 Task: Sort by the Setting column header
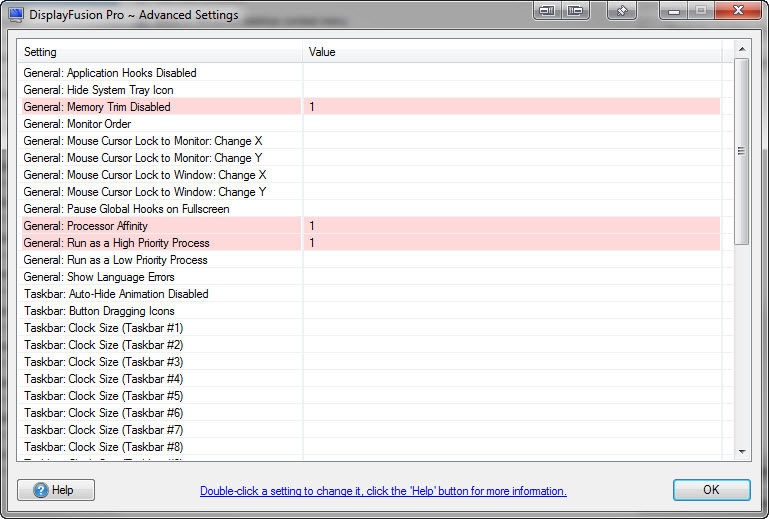tap(160, 52)
